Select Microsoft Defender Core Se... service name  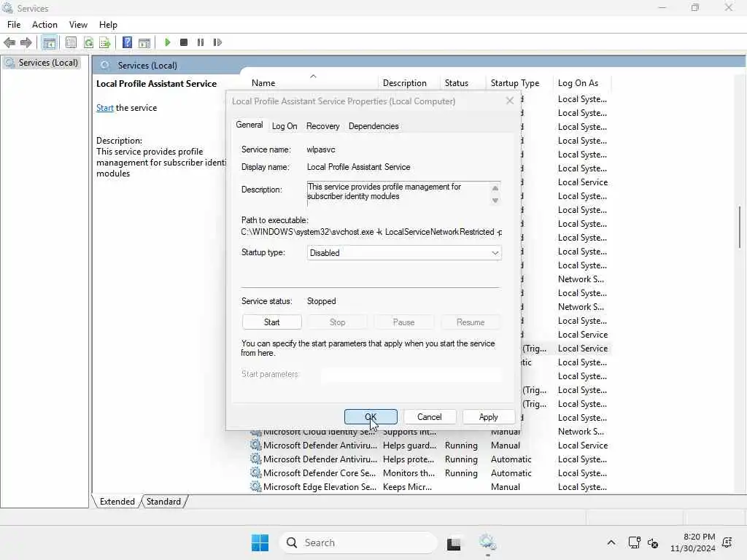(320, 472)
